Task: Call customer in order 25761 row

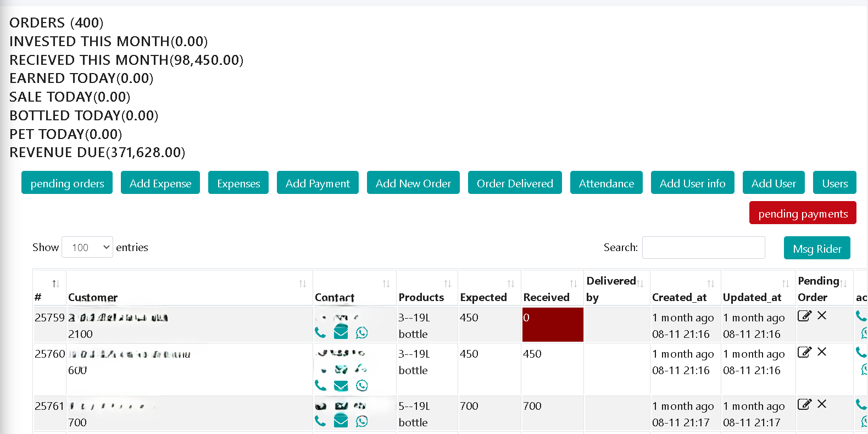Action: click(x=320, y=421)
